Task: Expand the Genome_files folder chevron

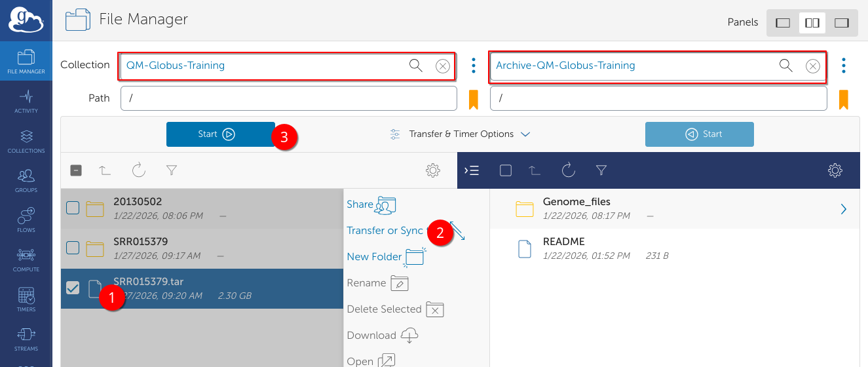Action: click(x=843, y=209)
